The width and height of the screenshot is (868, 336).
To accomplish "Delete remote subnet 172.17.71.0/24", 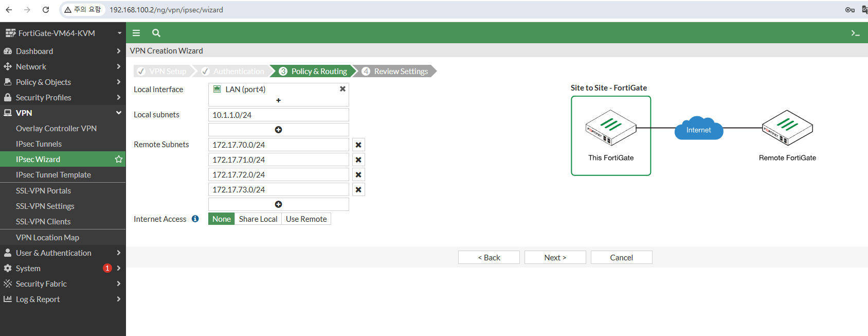I will (x=358, y=160).
